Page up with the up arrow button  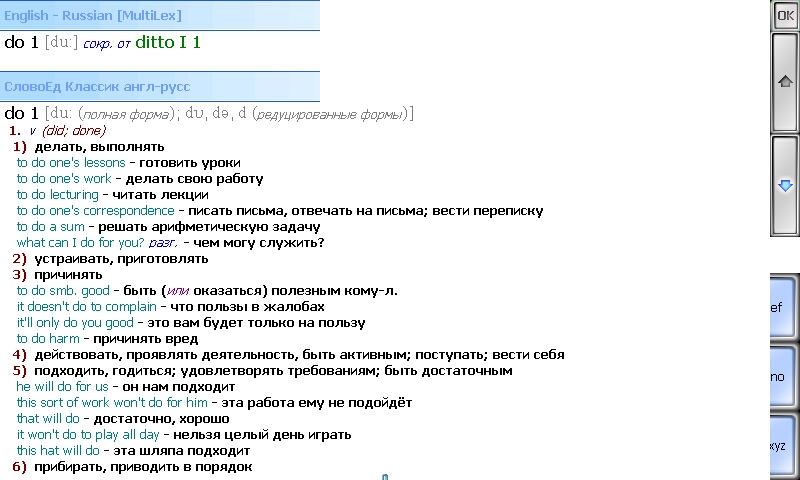point(785,82)
